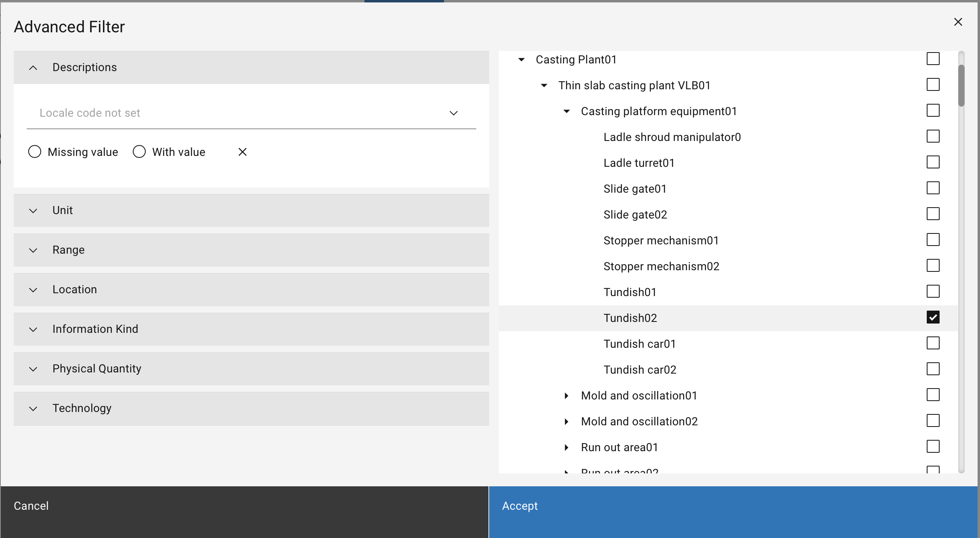Collapse Casting platform equipment01 node
The image size is (980, 538).
(x=567, y=111)
